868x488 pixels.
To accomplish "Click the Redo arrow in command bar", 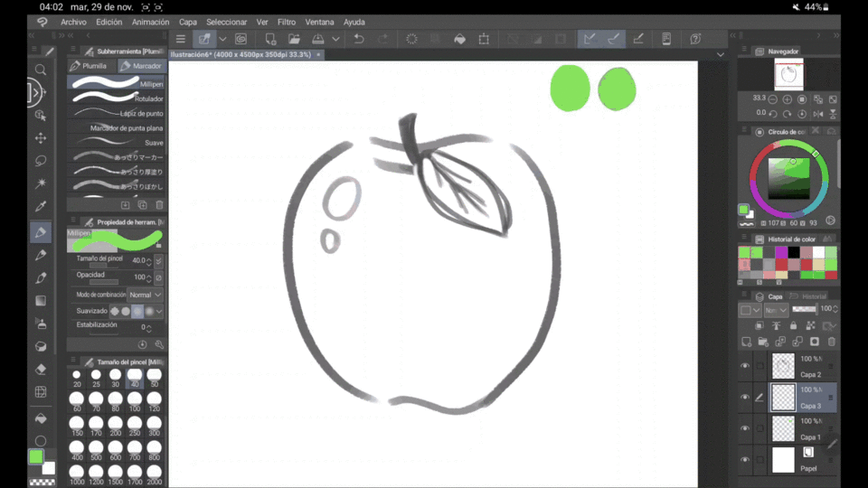I will pos(383,39).
